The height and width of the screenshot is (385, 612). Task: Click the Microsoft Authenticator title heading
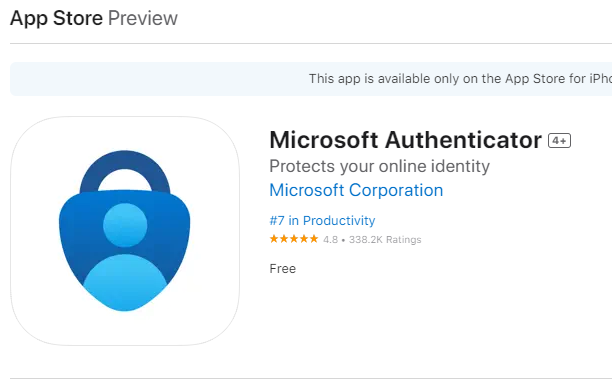(406, 140)
